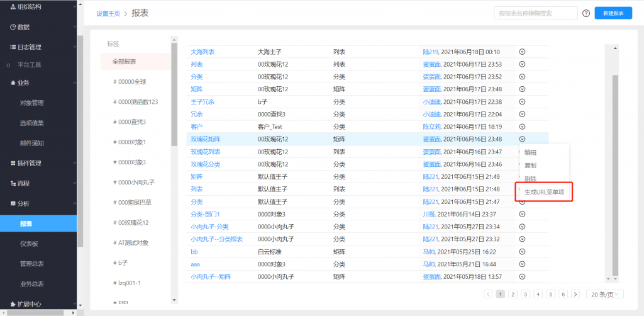The image size is (644, 316).
Task: Filter by the # 00玫瑰花12 tag
Action: click(130, 223)
